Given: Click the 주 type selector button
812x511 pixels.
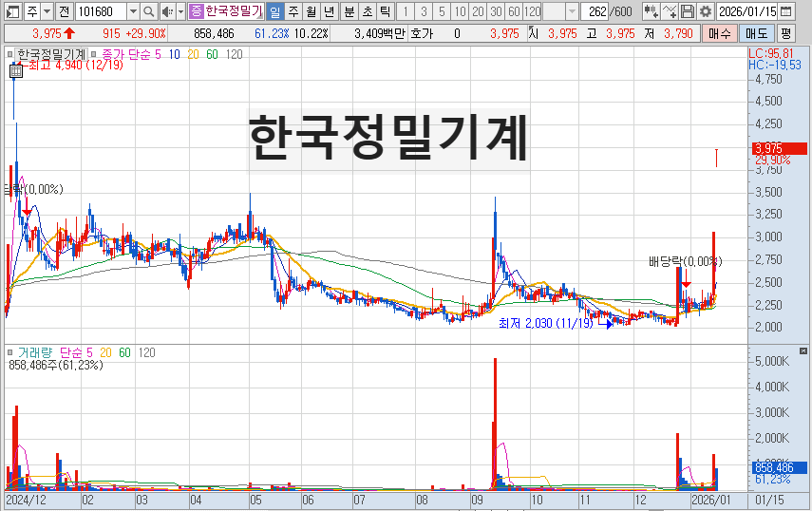Looking at the screenshot, I should tap(32, 10).
